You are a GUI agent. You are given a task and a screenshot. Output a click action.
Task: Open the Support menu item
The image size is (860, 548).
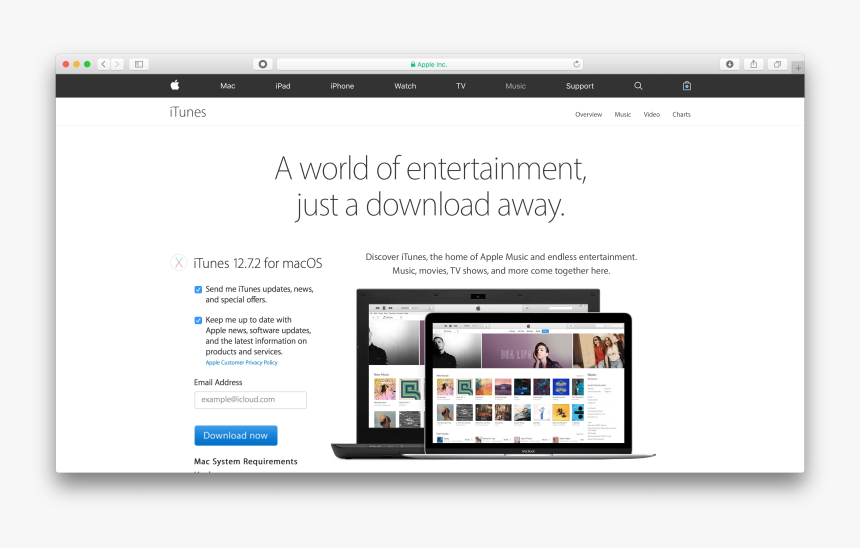[x=580, y=86]
